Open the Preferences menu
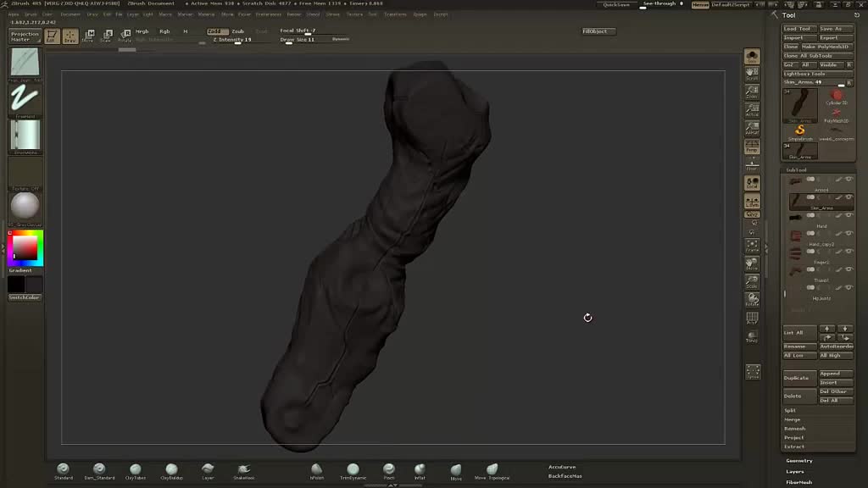 [x=268, y=14]
